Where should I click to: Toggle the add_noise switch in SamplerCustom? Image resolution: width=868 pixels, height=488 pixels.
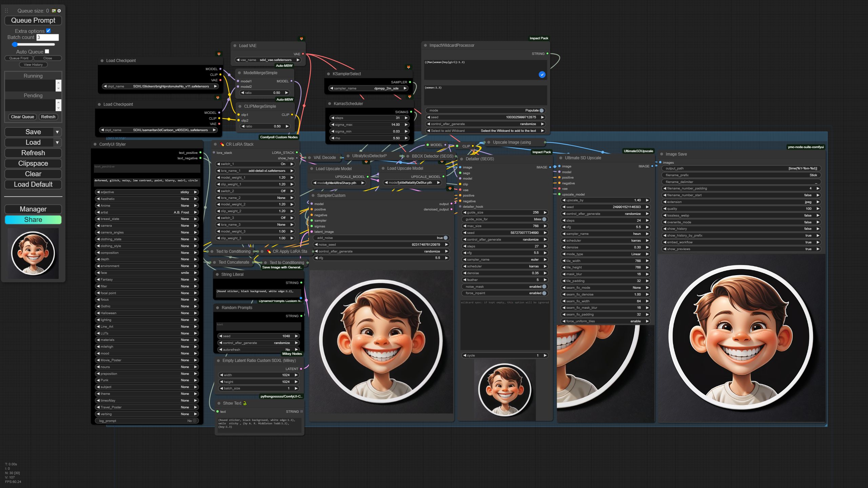[x=446, y=238]
